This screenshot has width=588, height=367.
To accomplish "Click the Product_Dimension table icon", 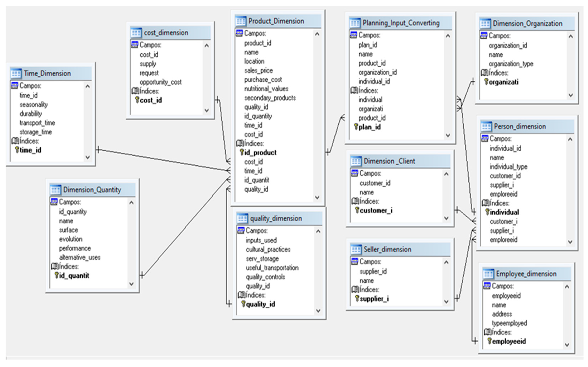I will click(240, 21).
